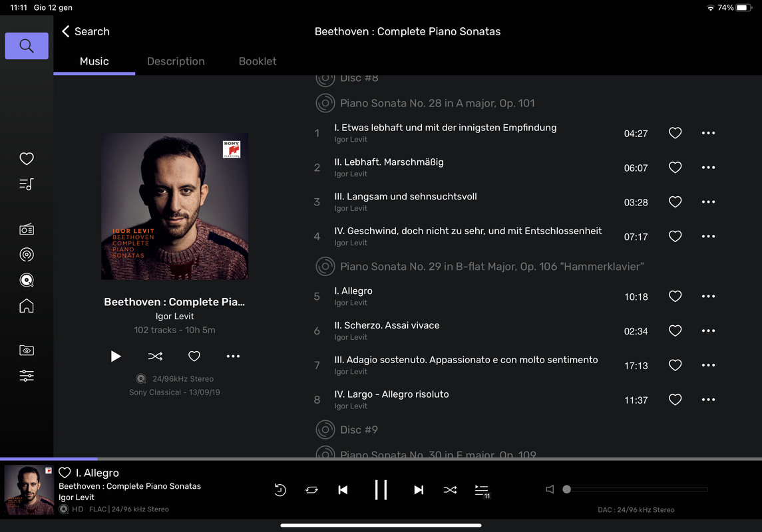
Task: Open the concentric-circles disc icon in the sidebar
Action: click(27, 254)
